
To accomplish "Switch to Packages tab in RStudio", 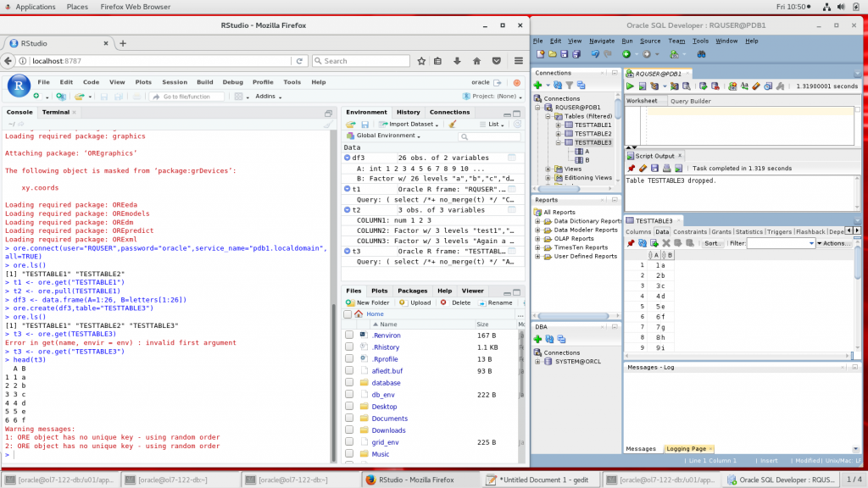I will coord(413,291).
